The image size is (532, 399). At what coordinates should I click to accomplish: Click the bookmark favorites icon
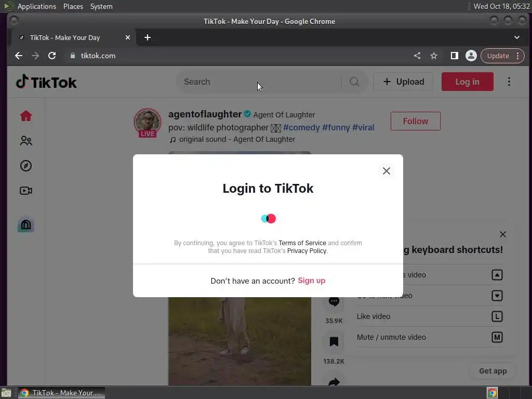tap(334, 341)
